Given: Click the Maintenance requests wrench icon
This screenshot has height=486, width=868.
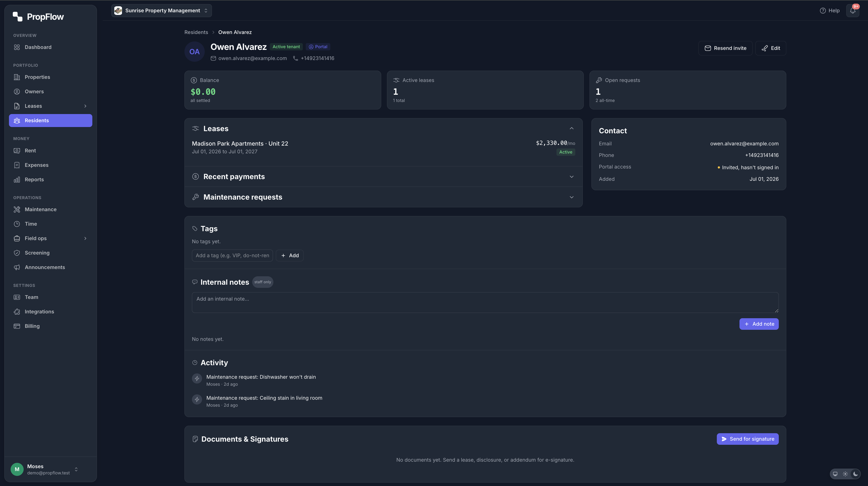Looking at the screenshot, I should (x=196, y=197).
